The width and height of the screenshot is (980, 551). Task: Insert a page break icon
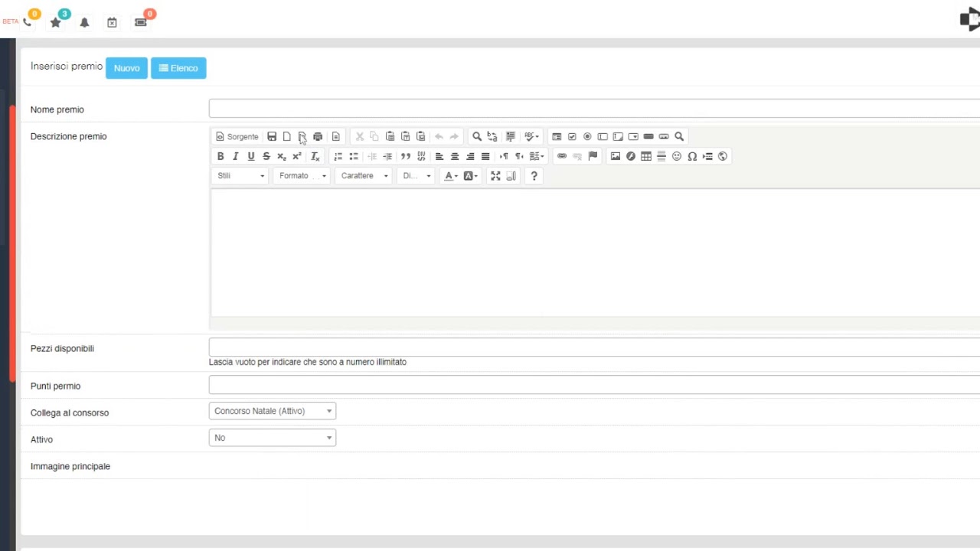point(707,156)
